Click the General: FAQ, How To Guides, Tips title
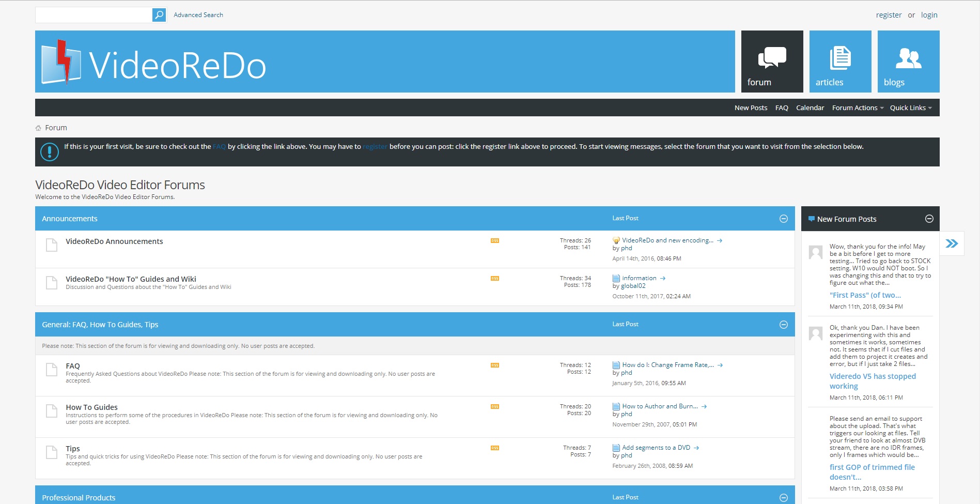 tap(100, 325)
